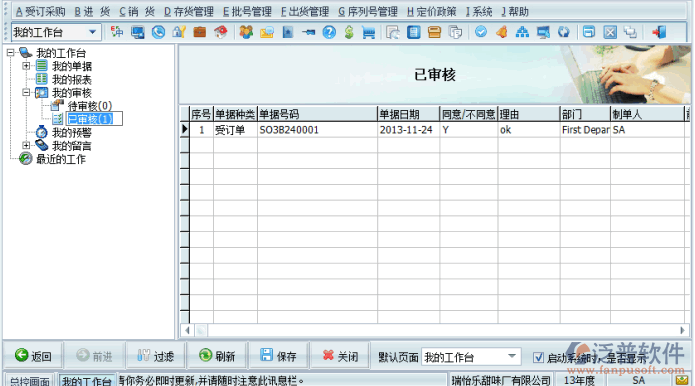Click the orange bell toolbar icon

point(502,32)
